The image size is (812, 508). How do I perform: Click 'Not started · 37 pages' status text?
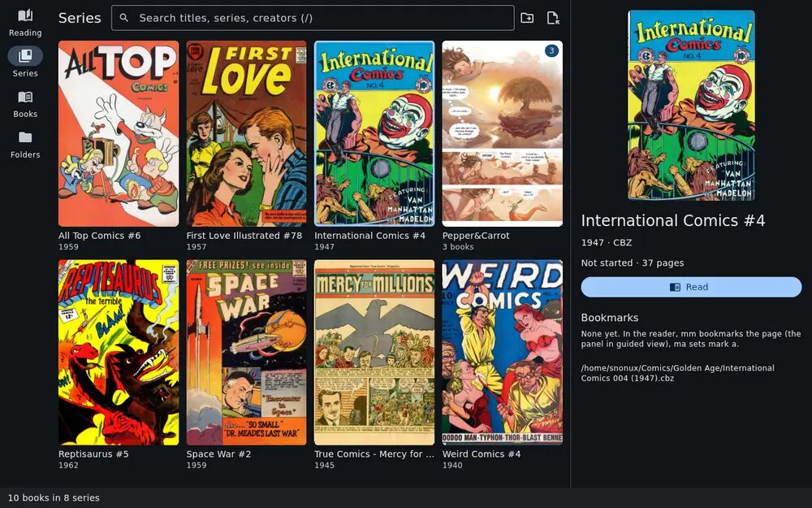pyautogui.click(x=633, y=263)
